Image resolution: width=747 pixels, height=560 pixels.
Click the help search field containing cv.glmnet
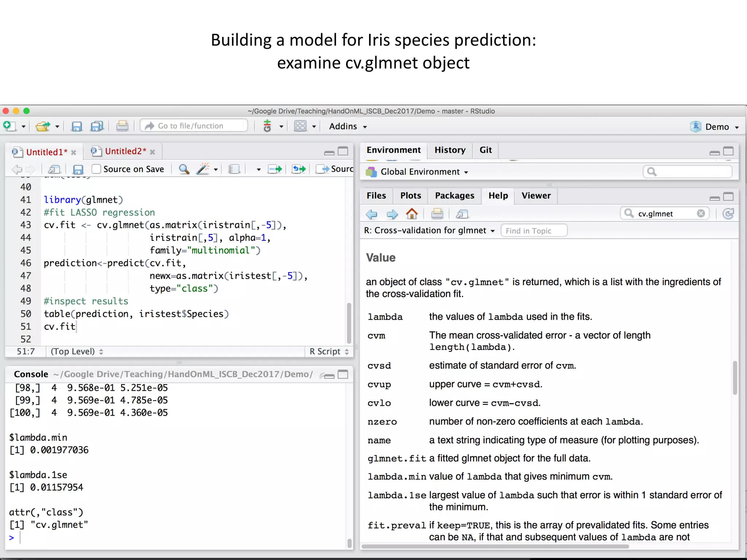coord(665,213)
